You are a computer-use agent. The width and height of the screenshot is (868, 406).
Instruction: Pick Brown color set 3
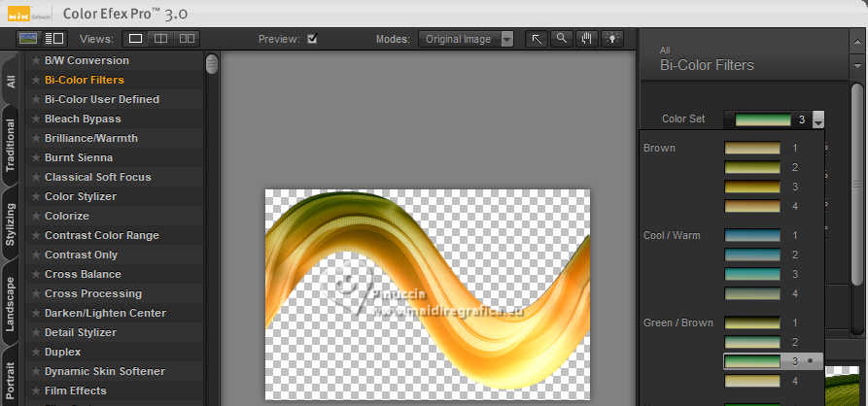752,186
